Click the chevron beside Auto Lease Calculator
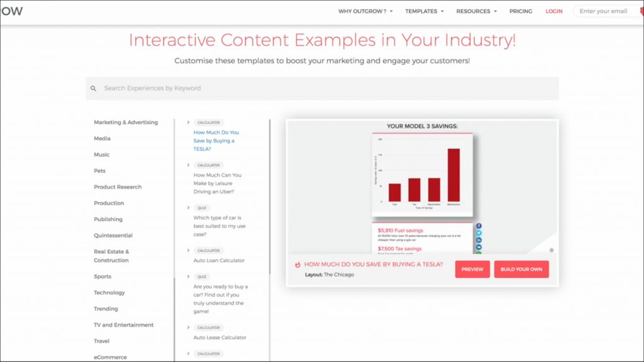The image size is (644, 362). pos(188,327)
